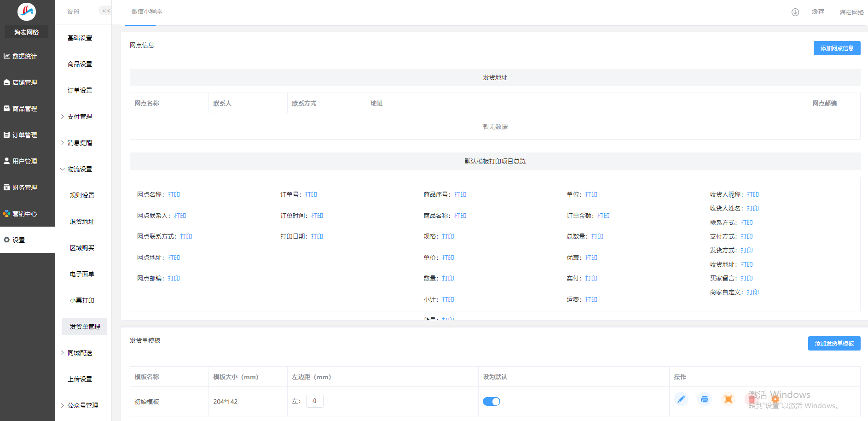Click 添加网点信息 button

click(x=837, y=48)
